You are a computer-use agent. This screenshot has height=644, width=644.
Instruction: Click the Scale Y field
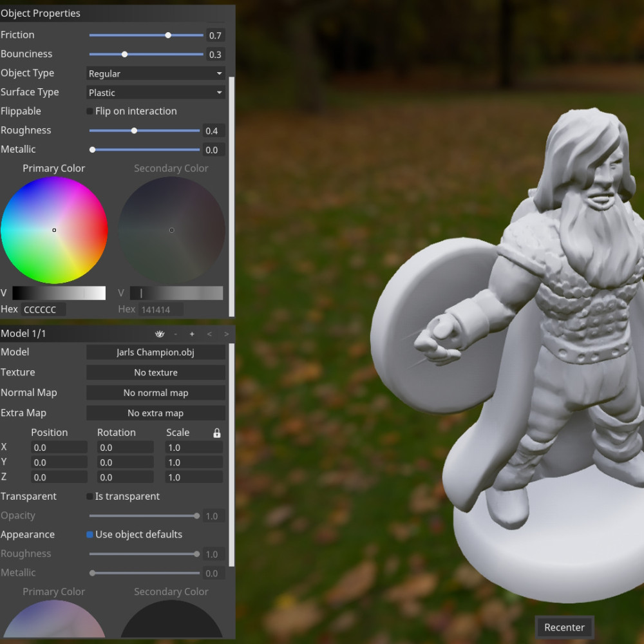point(194,462)
